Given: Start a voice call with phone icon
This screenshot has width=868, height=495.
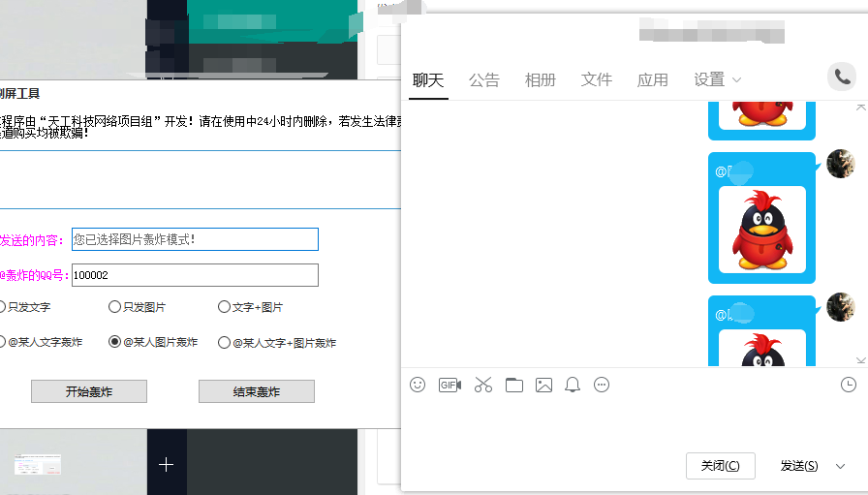Looking at the screenshot, I should (x=842, y=77).
